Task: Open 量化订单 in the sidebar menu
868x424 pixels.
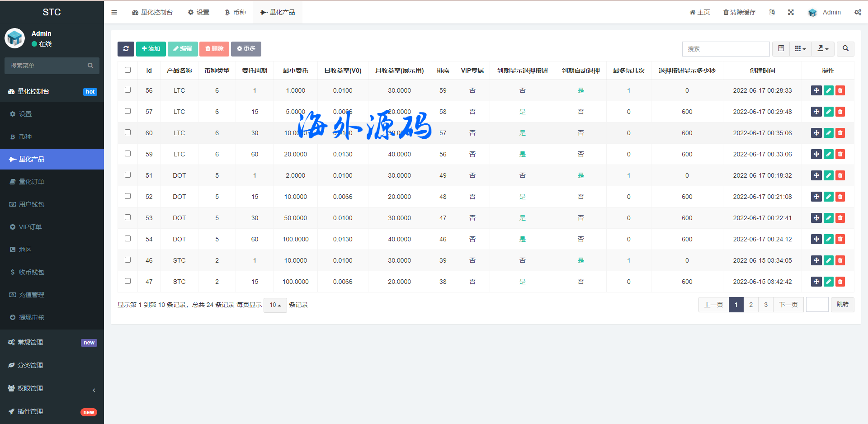Action: pos(32,182)
